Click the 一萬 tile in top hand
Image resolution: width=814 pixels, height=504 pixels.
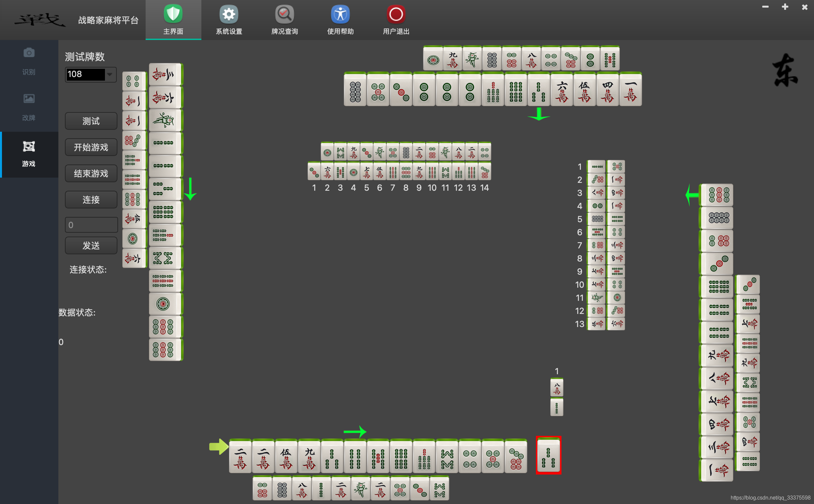pyautogui.click(x=630, y=90)
